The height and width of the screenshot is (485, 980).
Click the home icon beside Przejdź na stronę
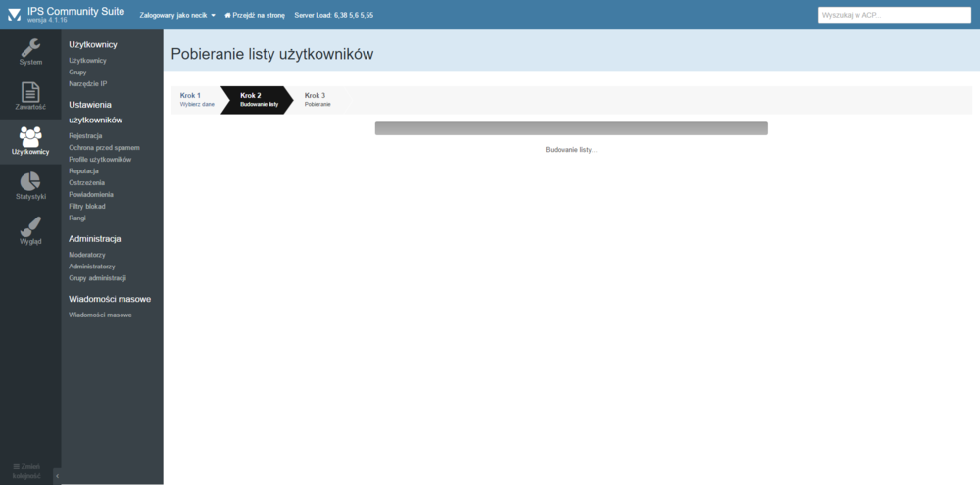click(x=227, y=16)
